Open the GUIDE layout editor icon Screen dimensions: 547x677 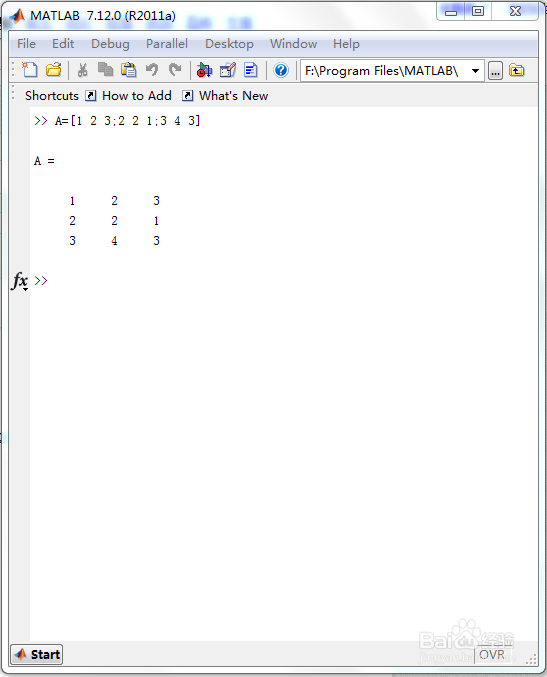click(x=228, y=70)
